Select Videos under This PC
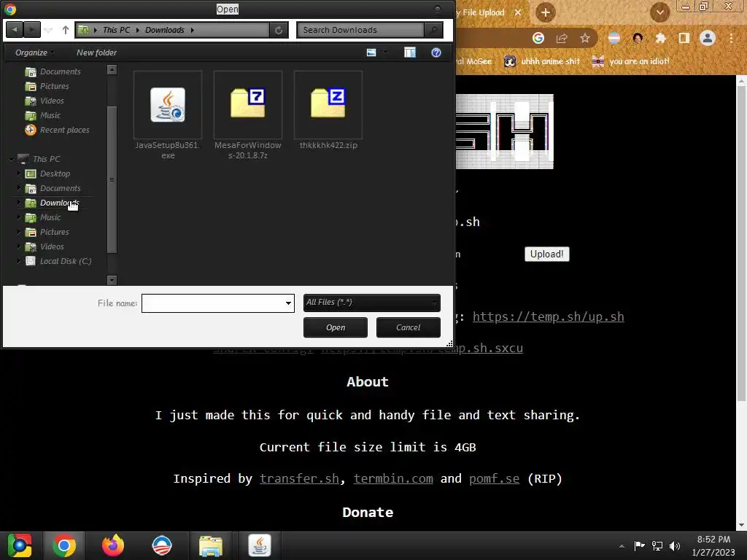 coord(44,246)
